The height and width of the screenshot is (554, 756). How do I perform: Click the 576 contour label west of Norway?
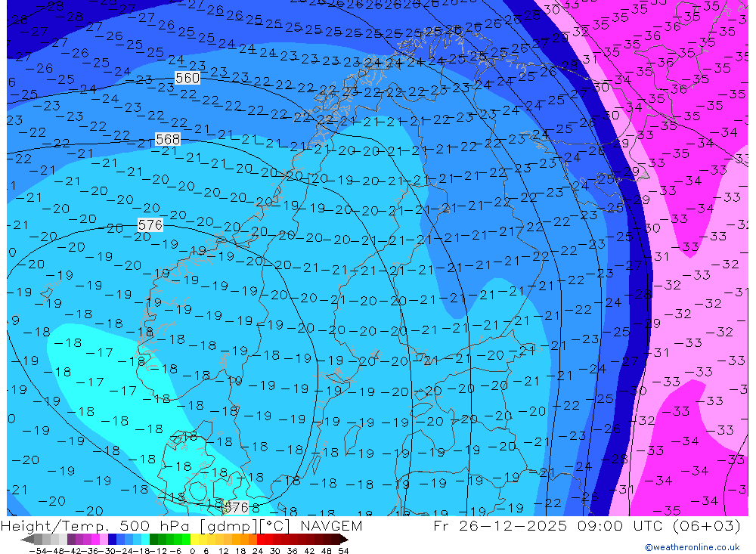[x=150, y=224]
